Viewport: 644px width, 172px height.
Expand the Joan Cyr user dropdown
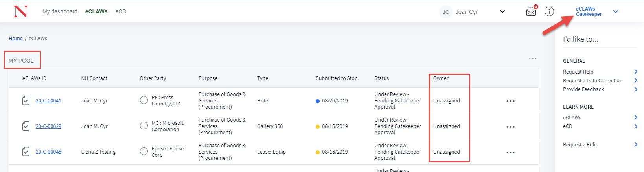[502, 11]
